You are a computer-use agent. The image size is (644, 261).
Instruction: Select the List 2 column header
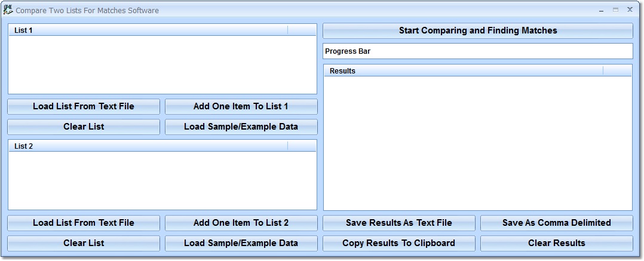point(148,146)
